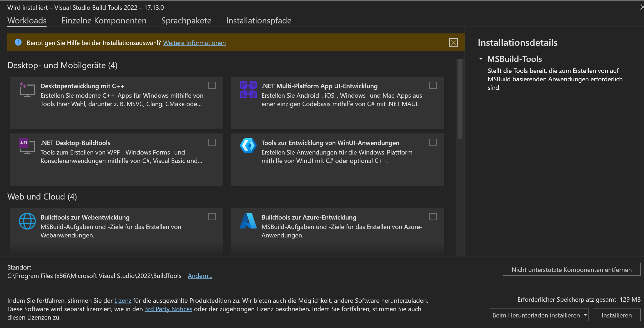The height and width of the screenshot is (328, 644).
Task: Open the Weitere Informationen link
Action: (x=194, y=43)
